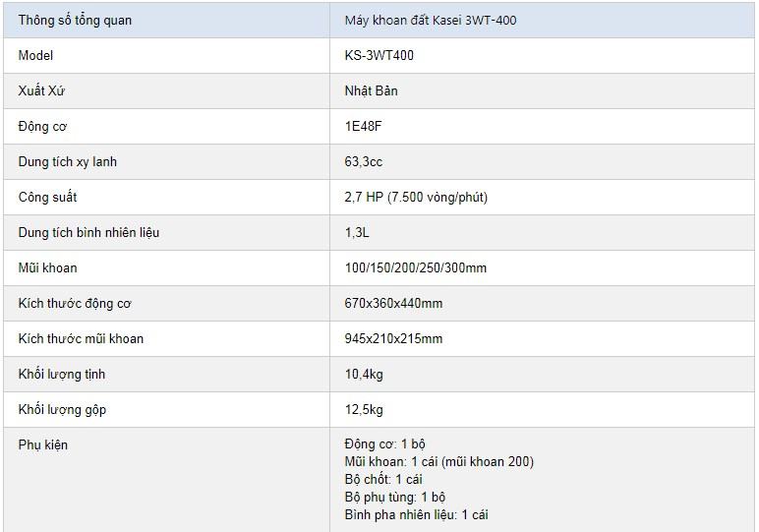The width and height of the screenshot is (759, 532).
Task: Click the 'Mũi khoan' row label
Action: click(47, 267)
